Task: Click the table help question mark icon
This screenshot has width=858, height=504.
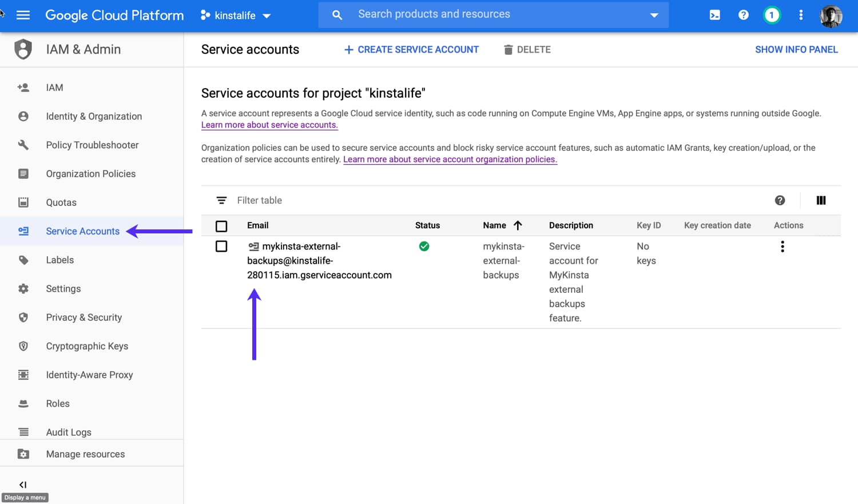Action: click(780, 200)
